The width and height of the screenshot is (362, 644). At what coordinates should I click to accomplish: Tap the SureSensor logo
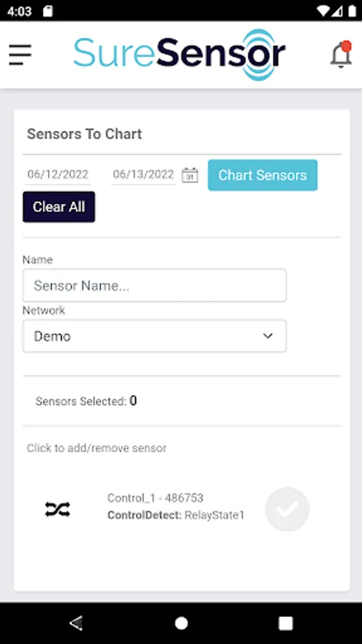(180, 54)
